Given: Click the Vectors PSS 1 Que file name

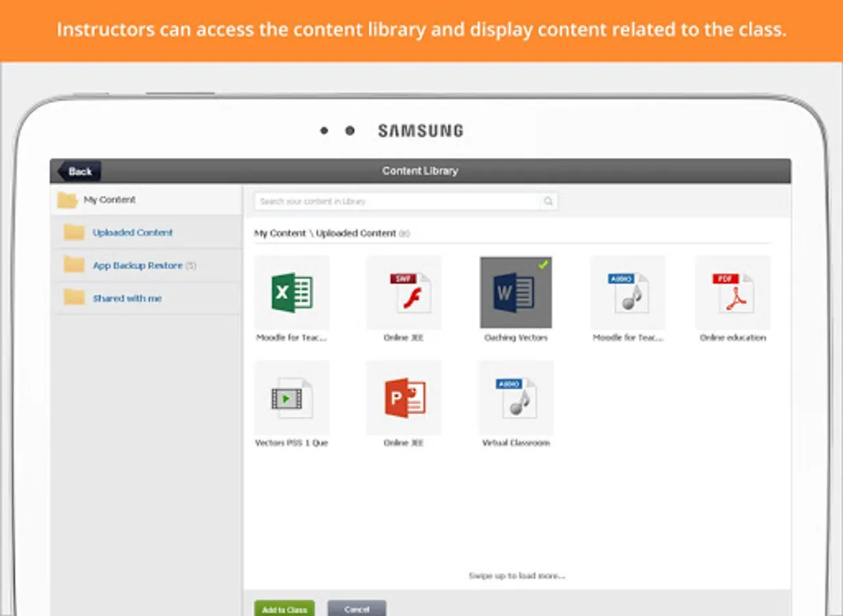Looking at the screenshot, I should click(x=291, y=443).
